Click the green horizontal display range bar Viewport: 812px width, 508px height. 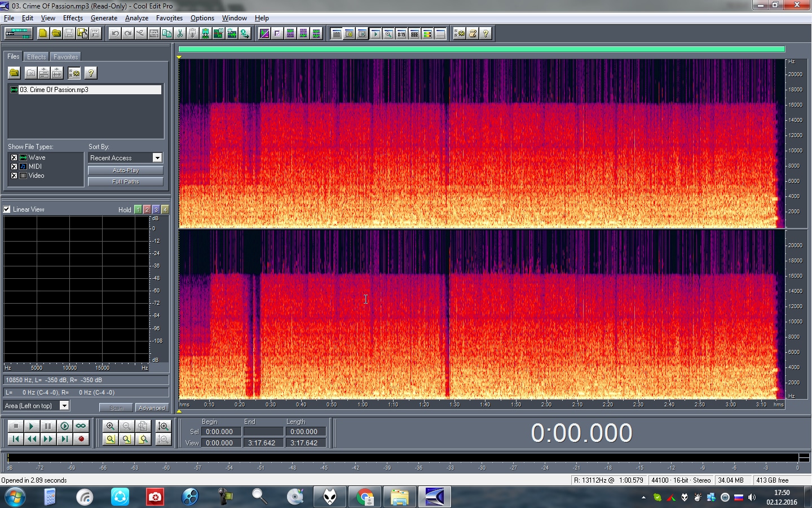(482, 49)
